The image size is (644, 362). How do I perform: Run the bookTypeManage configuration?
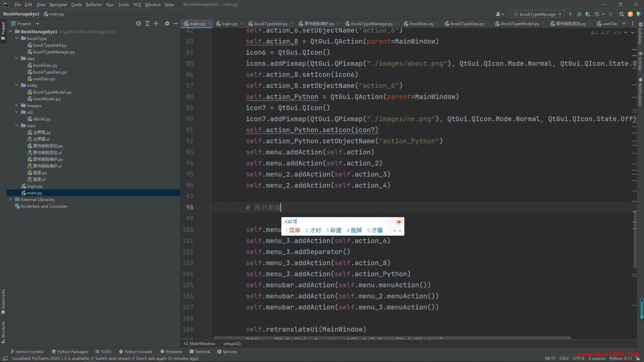coord(571,14)
